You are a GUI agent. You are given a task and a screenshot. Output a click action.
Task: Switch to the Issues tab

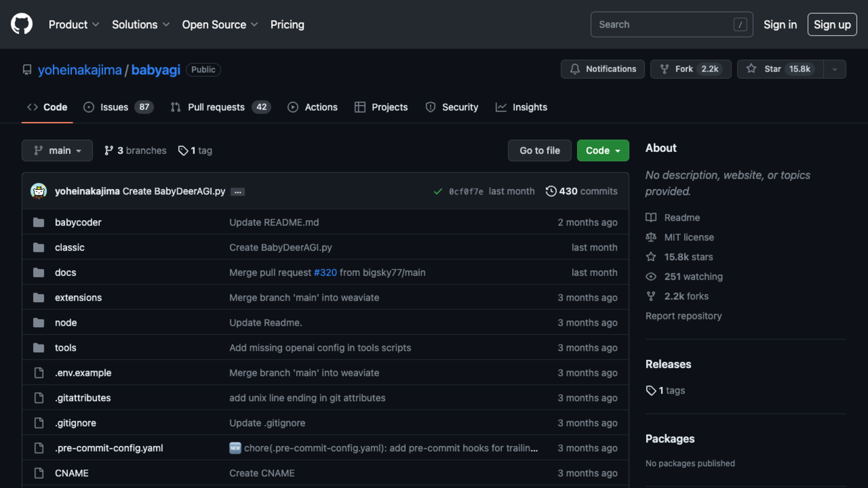click(x=118, y=107)
